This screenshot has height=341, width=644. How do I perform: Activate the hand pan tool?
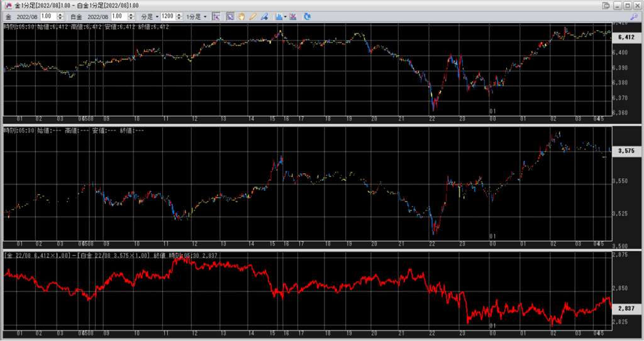click(241, 16)
